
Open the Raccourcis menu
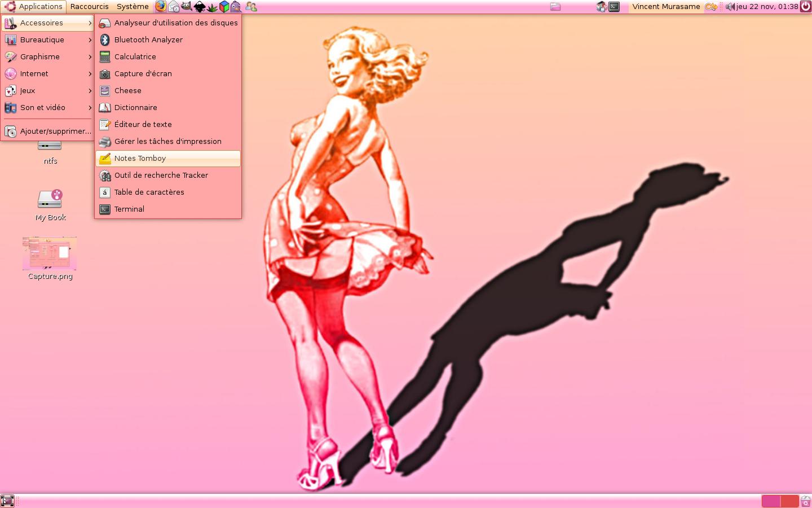(90, 7)
